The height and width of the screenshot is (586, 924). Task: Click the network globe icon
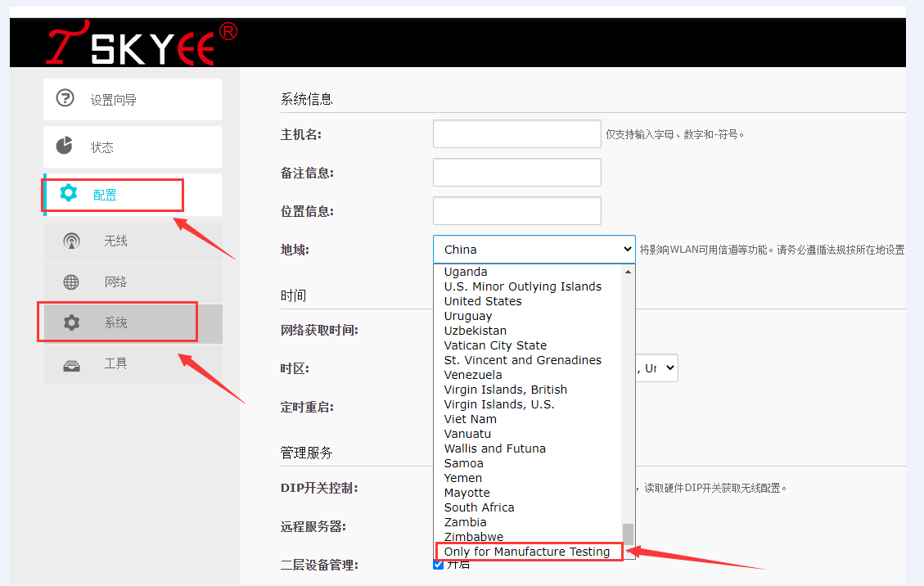coord(72,282)
